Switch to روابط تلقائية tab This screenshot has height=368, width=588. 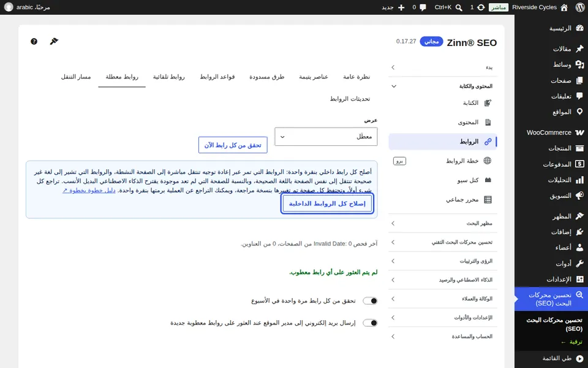pos(169,77)
